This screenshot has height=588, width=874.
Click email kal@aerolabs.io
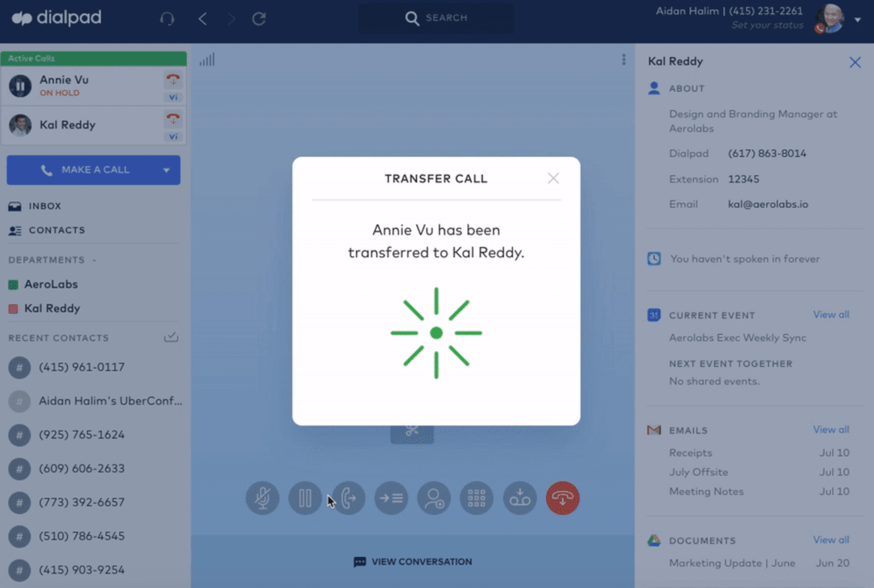pos(768,204)
